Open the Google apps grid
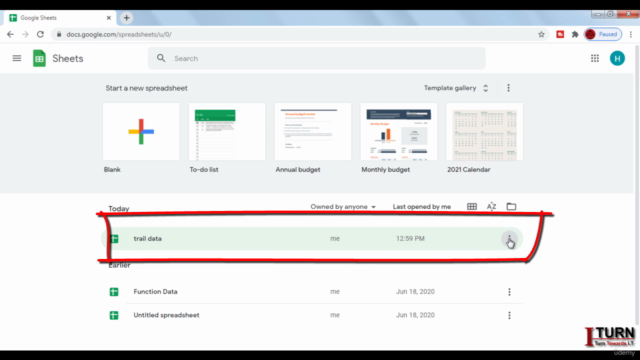 [595, 58]
